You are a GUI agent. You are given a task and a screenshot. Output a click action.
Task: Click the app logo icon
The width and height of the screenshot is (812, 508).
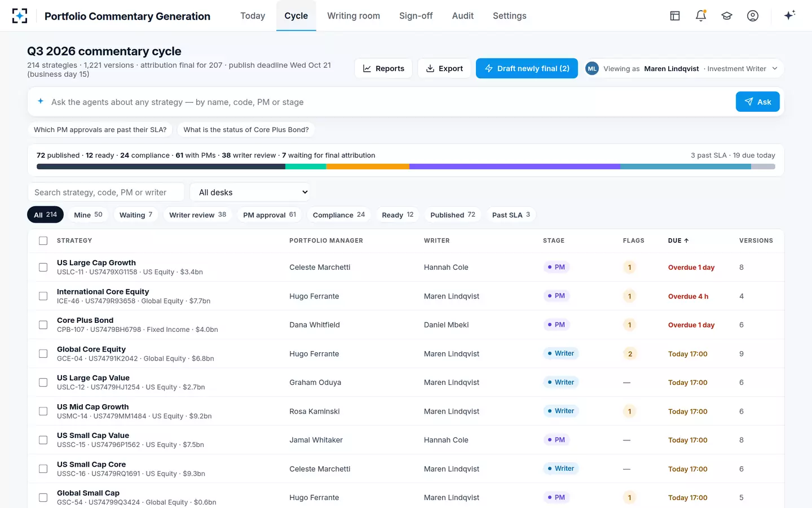point(20,16)
